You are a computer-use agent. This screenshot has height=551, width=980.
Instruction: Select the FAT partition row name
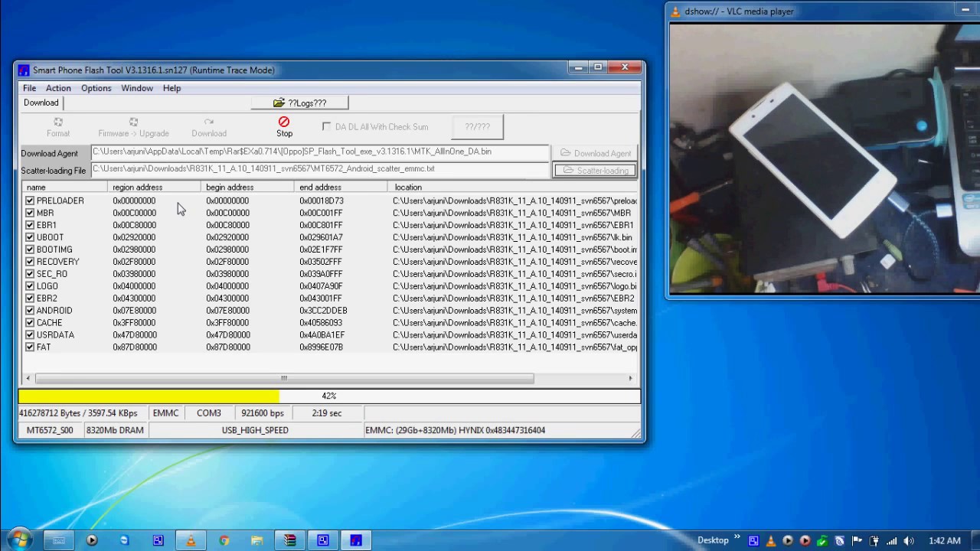44,347
